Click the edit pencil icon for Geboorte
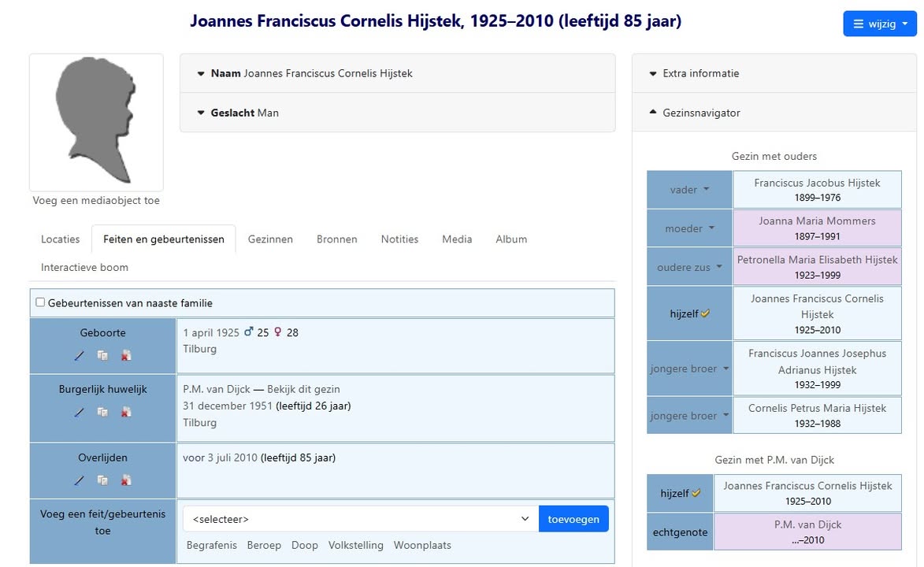The height and width of the screenshot is (567, 924). 80,356
